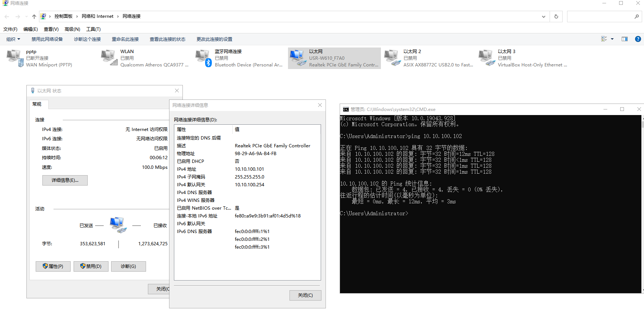Open the 高级(N) menu
The width and height of the screenshot is (644, 321).
pos(72,29)
